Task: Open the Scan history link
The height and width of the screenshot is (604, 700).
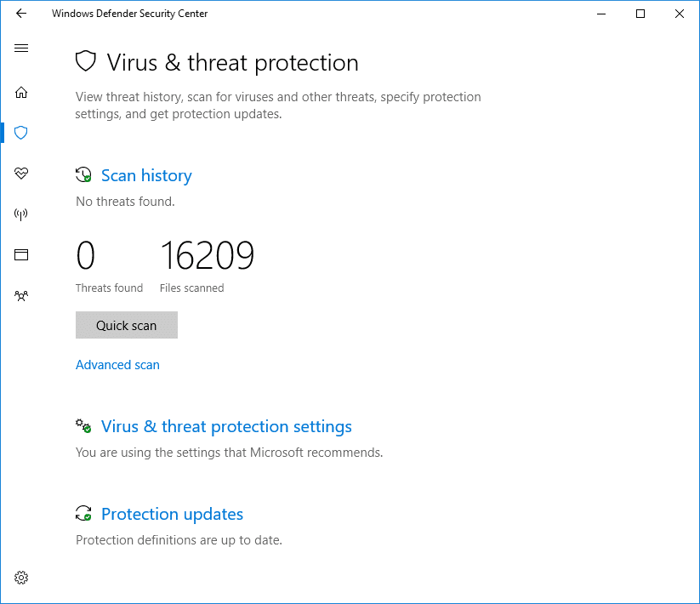Action: [x=146, y=176]
